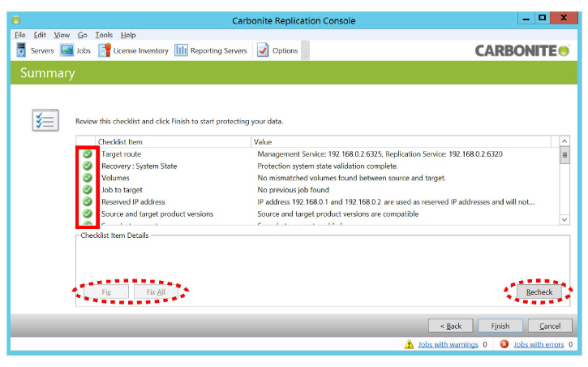Screen dimensions: 588x367
Task: Select the Reserved IP address row
Action: [318, 202]
